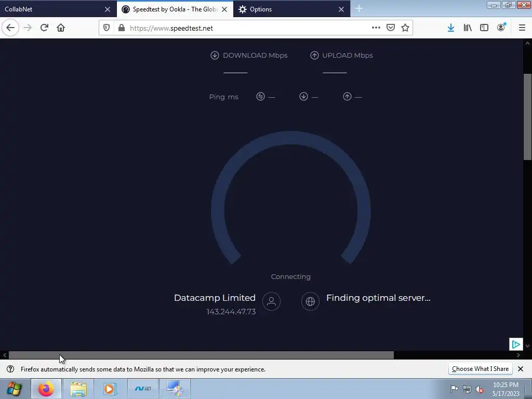Close the CollabNet tab

[108, 9]
